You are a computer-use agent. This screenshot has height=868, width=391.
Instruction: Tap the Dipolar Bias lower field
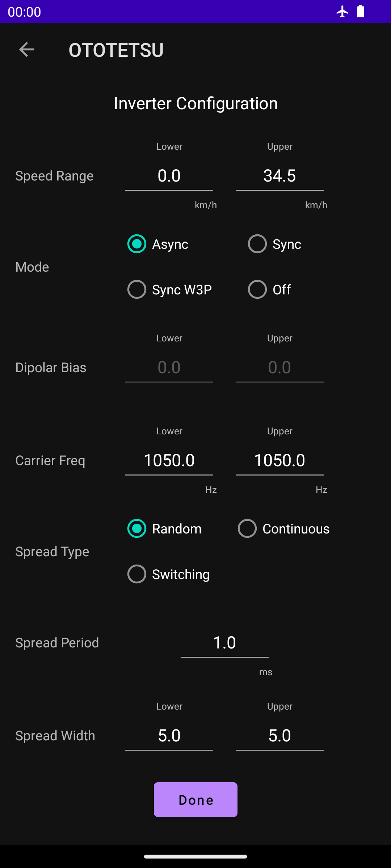click(x=169, y=368)
